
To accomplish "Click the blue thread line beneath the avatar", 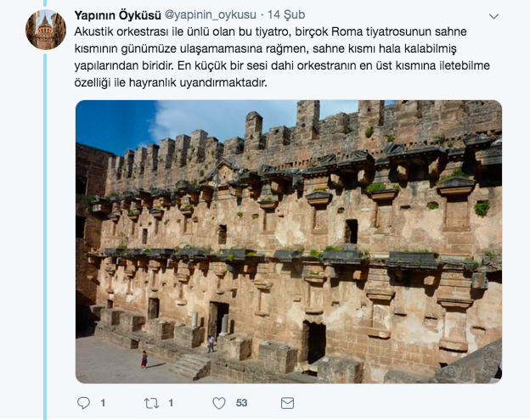I will click(45, 237).
